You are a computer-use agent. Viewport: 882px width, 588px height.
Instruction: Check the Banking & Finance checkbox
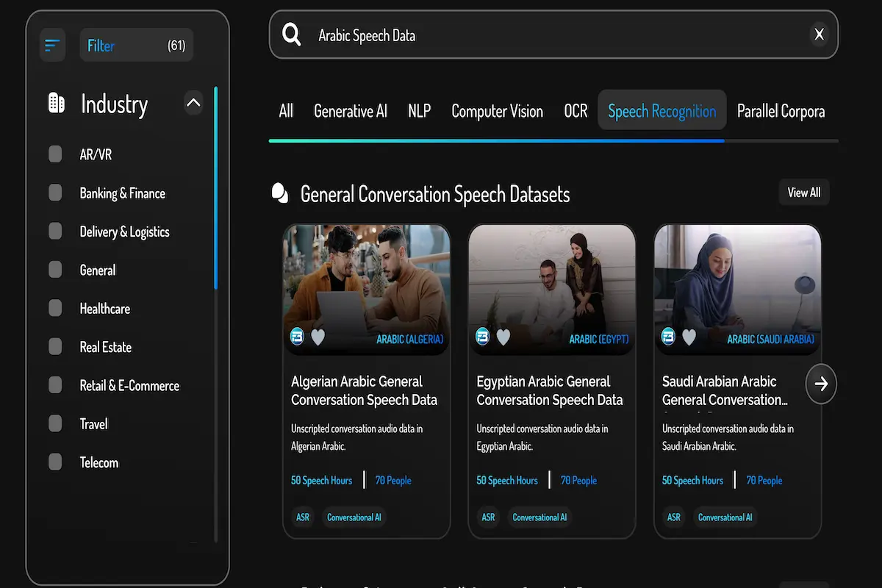coord(55,193)
